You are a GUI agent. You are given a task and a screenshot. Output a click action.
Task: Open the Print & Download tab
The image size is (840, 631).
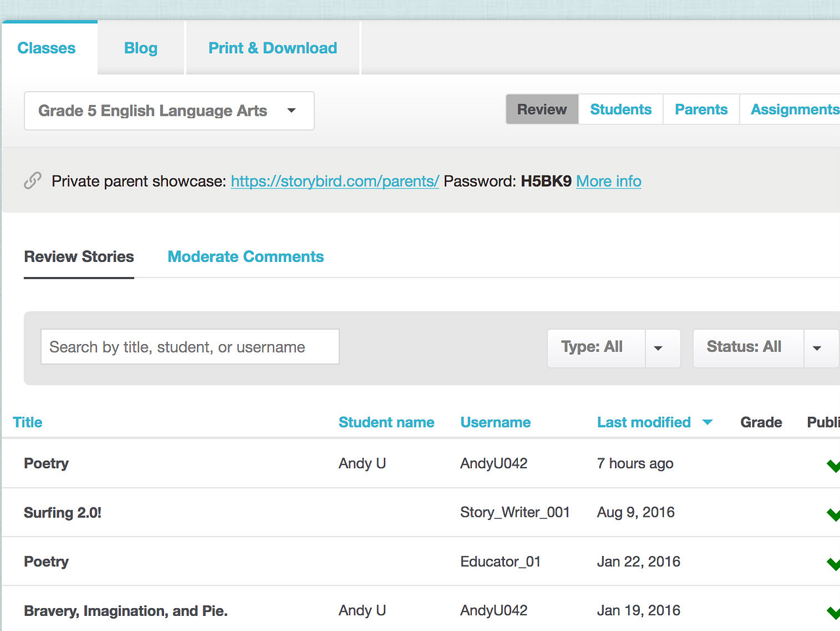tap(273, 48)
